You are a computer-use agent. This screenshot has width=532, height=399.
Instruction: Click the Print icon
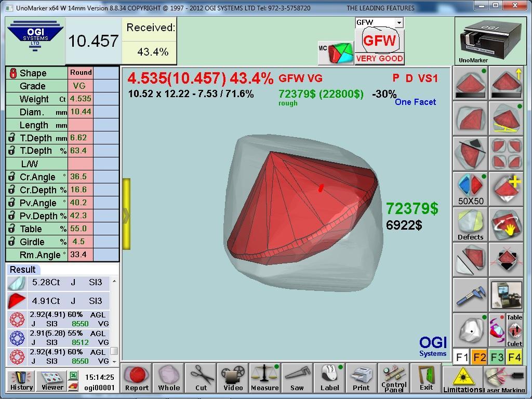tap(361, 378)
